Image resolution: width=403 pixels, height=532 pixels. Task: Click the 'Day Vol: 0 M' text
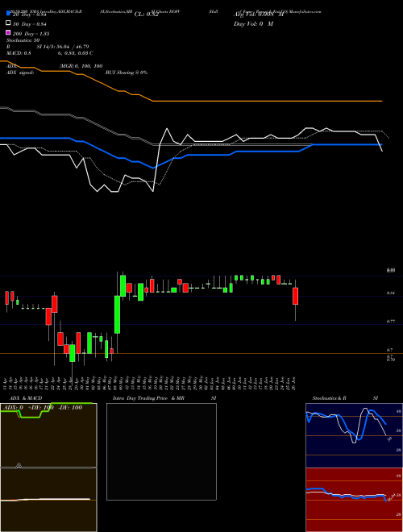pyautogui.click(x=253, y=24)
